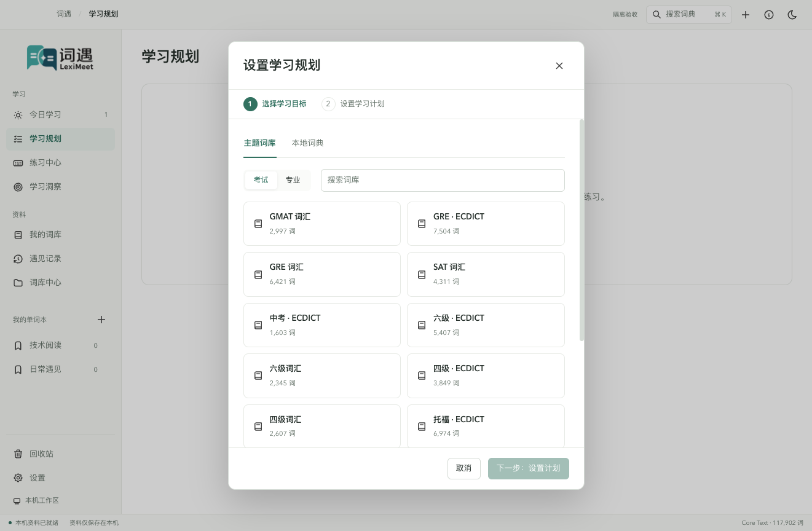Select the 四级 · ECDICT card
Screen dimensions: 812x531
486,376
